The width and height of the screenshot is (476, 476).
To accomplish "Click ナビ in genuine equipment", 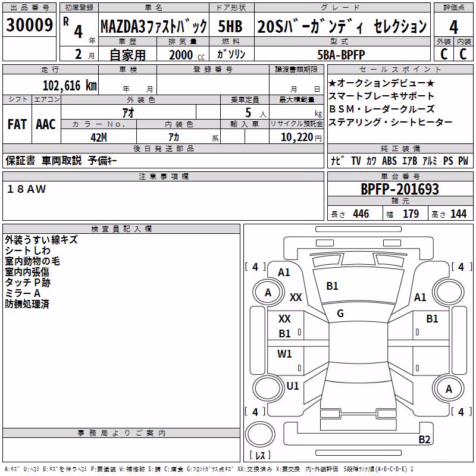I will [337, 161].
